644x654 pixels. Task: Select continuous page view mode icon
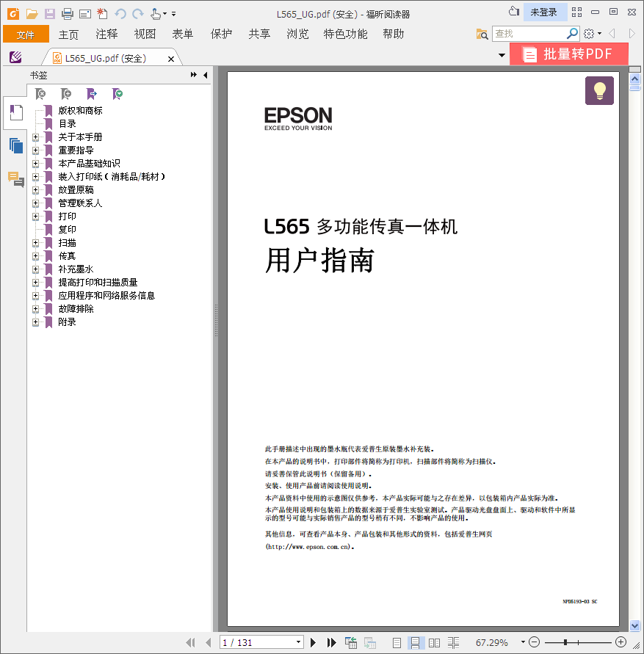[416, 643]
